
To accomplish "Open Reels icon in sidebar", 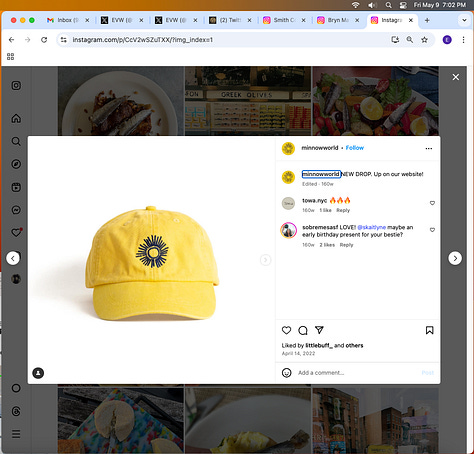I will [x=16, y=187].
